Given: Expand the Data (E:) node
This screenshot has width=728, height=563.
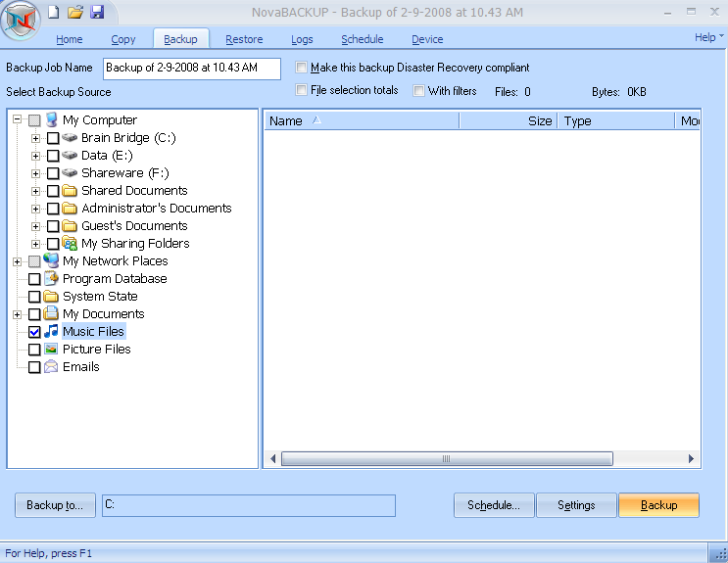Looking at the screenshot, I should (35, 156).
